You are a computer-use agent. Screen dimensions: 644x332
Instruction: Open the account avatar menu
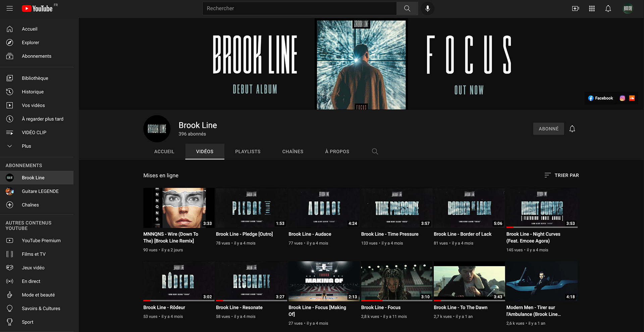pos(628,8)
